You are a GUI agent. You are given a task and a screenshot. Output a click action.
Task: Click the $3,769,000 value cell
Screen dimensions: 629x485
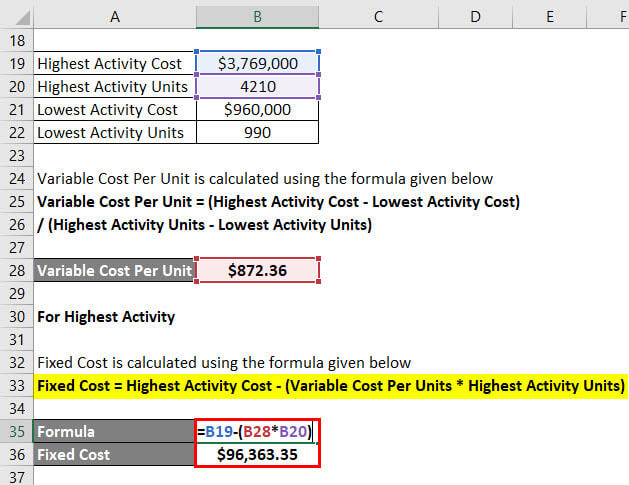point(258,63)
